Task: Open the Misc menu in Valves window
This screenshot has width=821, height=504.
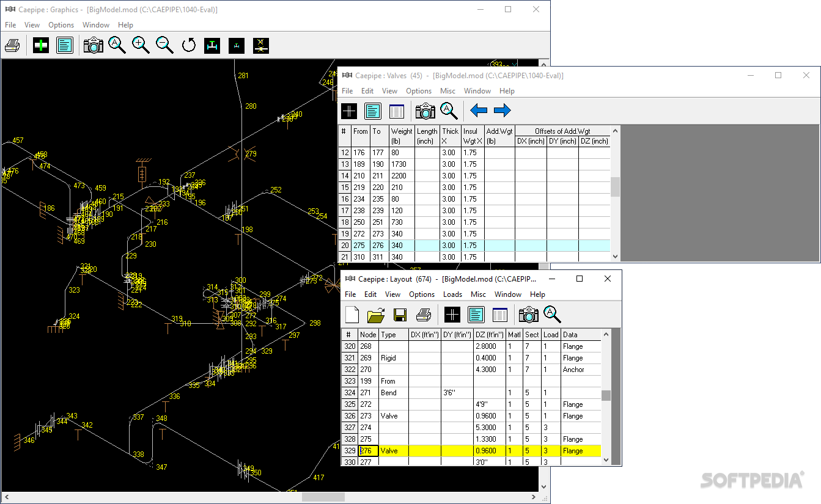Action: [x=447, y=91]
